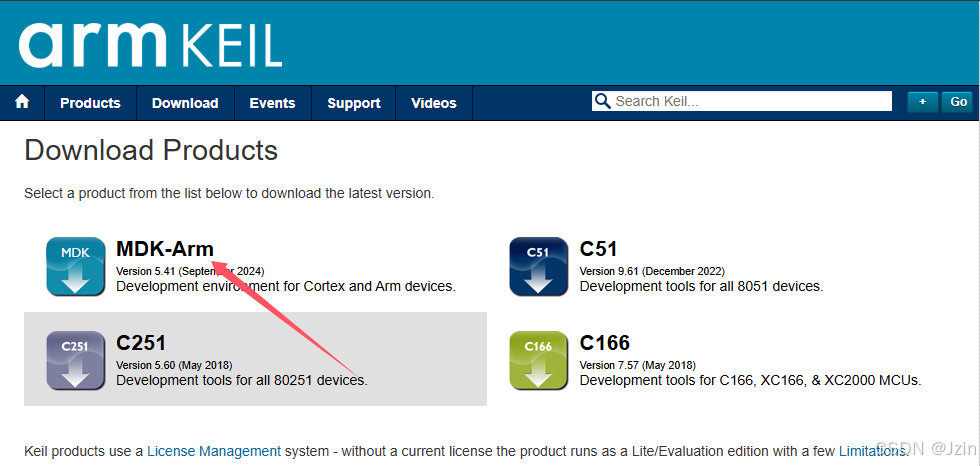Click 'Version 5.41 (September 2024)' text
The height and width of the screenshot is (466, 980).
tap(190, 272)
